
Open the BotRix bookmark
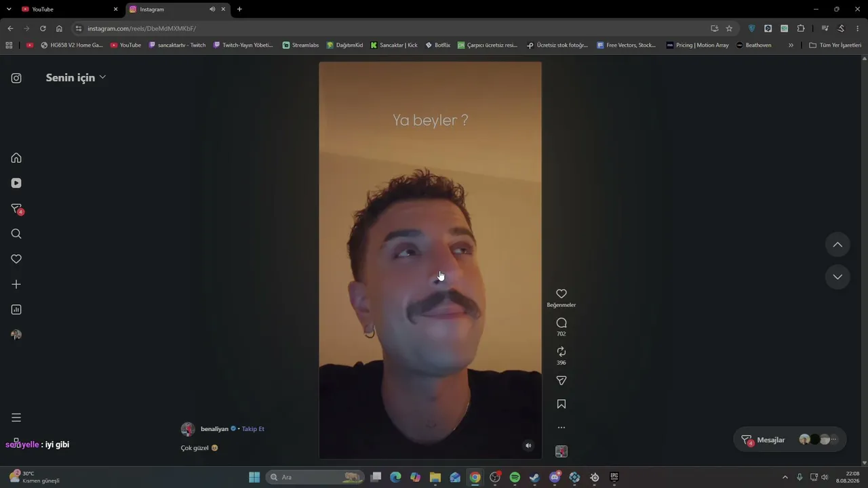437,45
